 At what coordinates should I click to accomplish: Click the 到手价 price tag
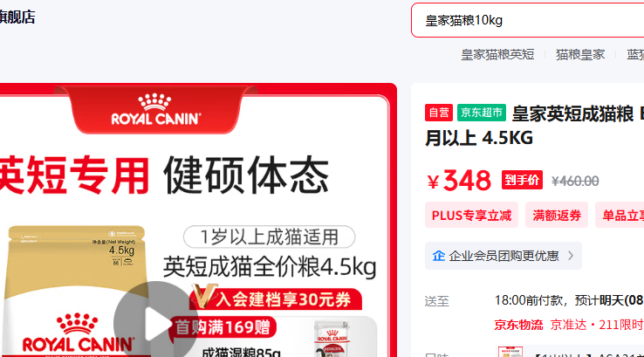tap(522, 180)
